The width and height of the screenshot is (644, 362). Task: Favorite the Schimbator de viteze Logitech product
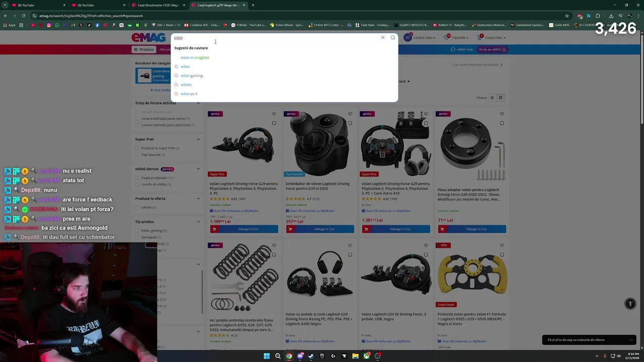[x=350, y=114]
